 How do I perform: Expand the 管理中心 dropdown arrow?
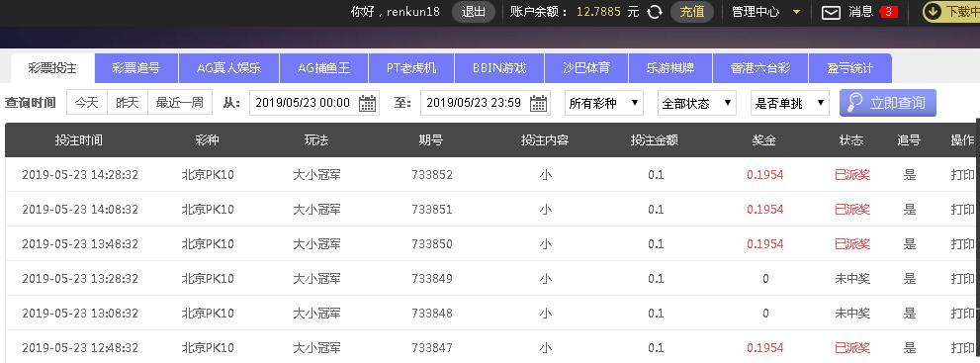(x=796, y=12)
